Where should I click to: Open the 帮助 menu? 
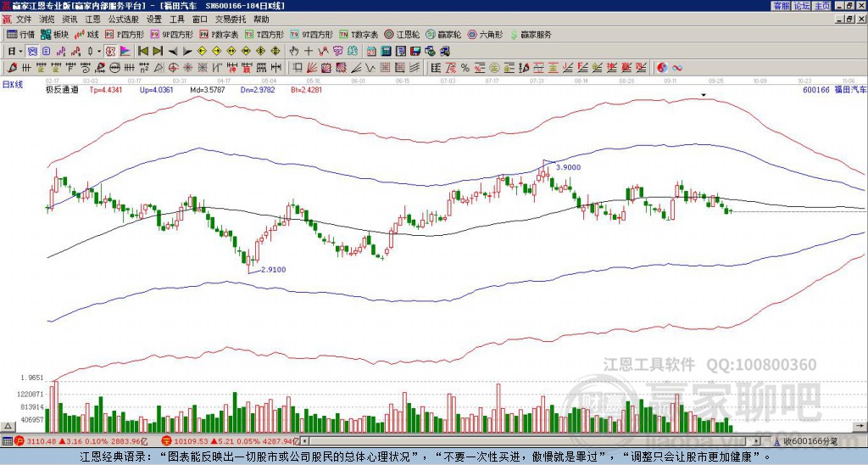[261, 20]
